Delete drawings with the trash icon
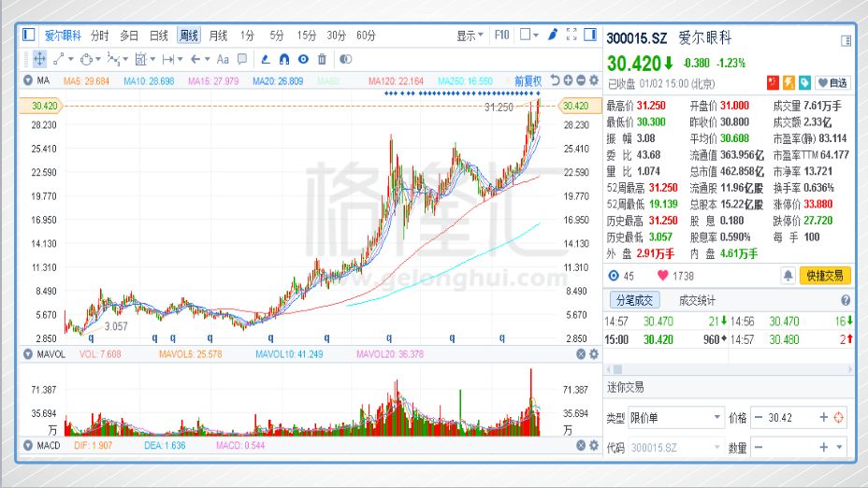 click(x=322, y=59)
